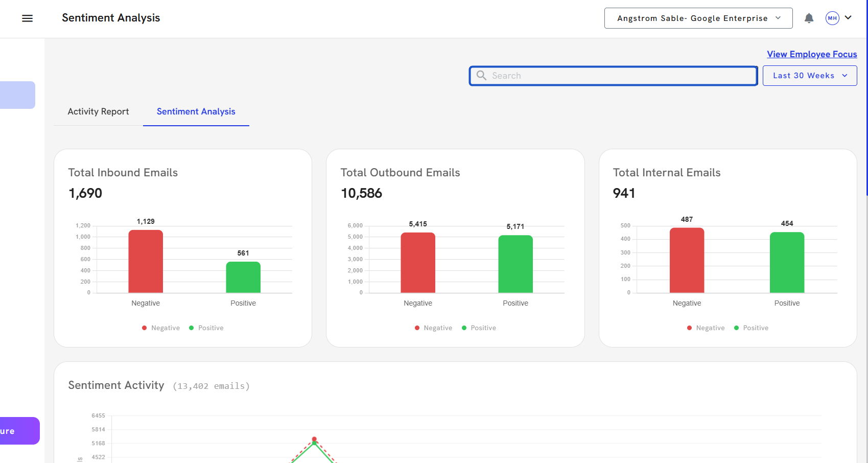Select the Sentiment Analysis tab
The width and height of the screenshot is (868, 463).
click(x=196, y=111)
